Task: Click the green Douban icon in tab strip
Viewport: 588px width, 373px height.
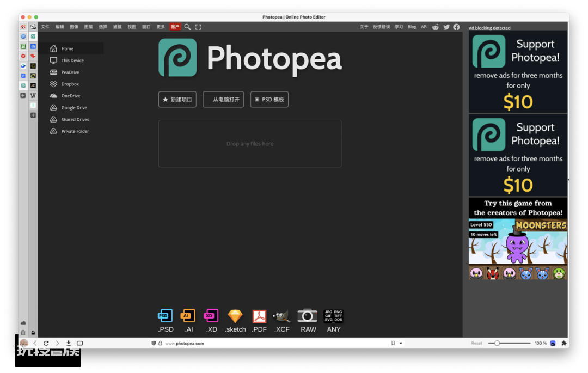Action: point(23,46)
